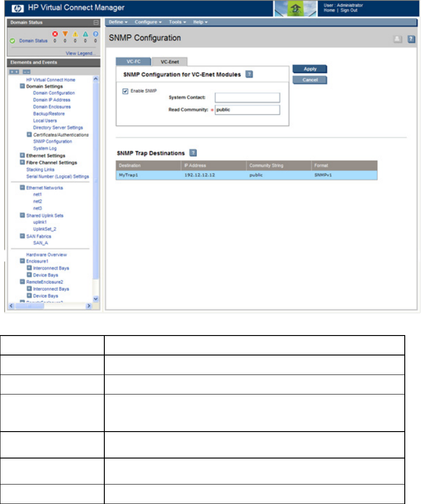421x504 pixels.
Task: Expand Device Bays under RemoteEnclosure2
Action: point(29,296)
